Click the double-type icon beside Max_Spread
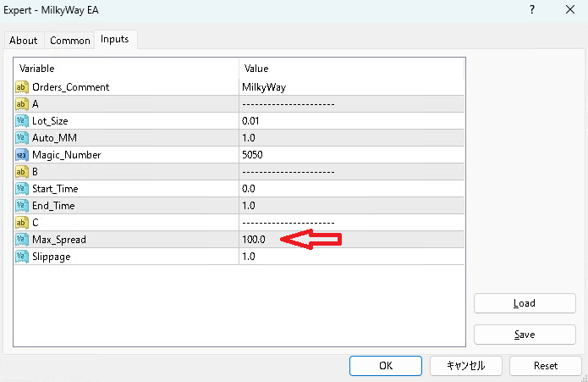The image size is (588, 382). [22, 240]
